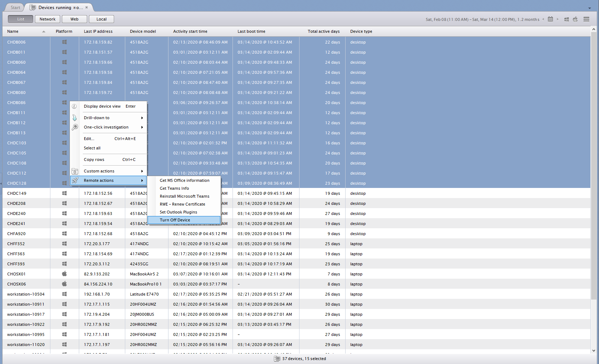Click the devices icon in the status bar

(277, 359)
